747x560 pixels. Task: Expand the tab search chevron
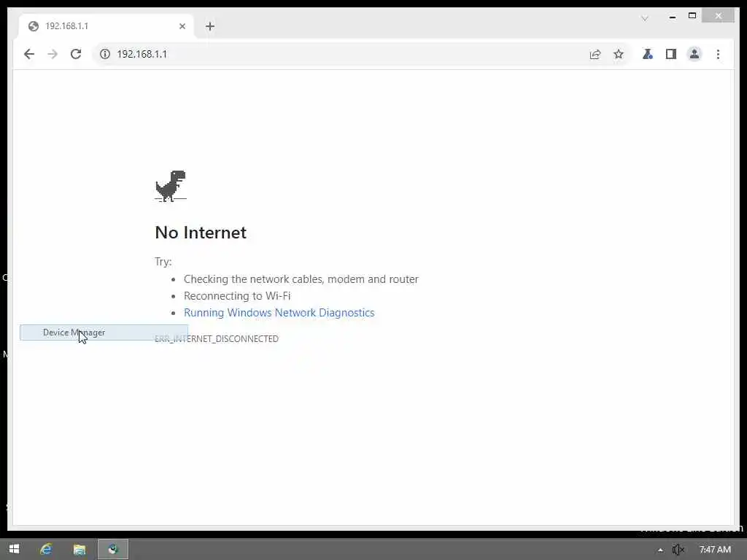click(645, 18)
